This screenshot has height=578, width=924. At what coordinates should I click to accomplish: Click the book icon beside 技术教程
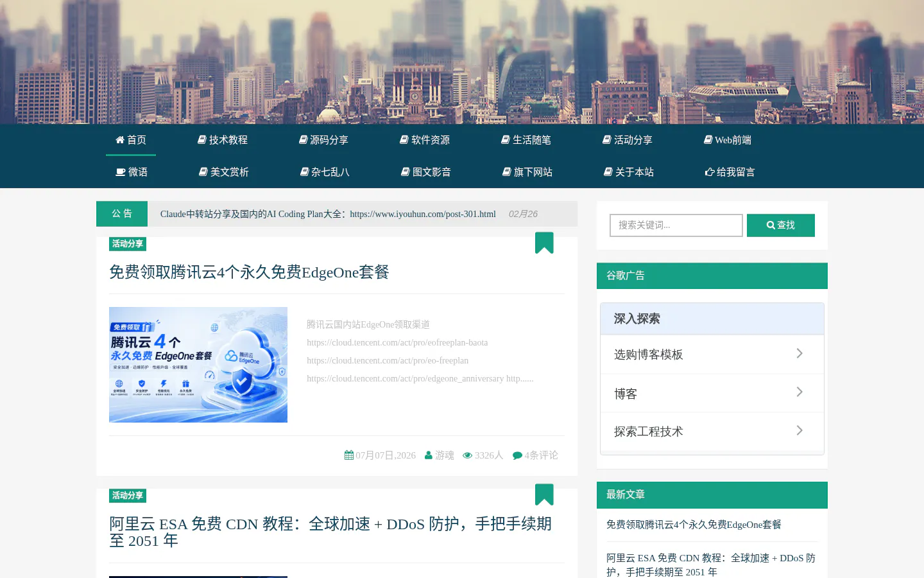click(x=202, y=139)
